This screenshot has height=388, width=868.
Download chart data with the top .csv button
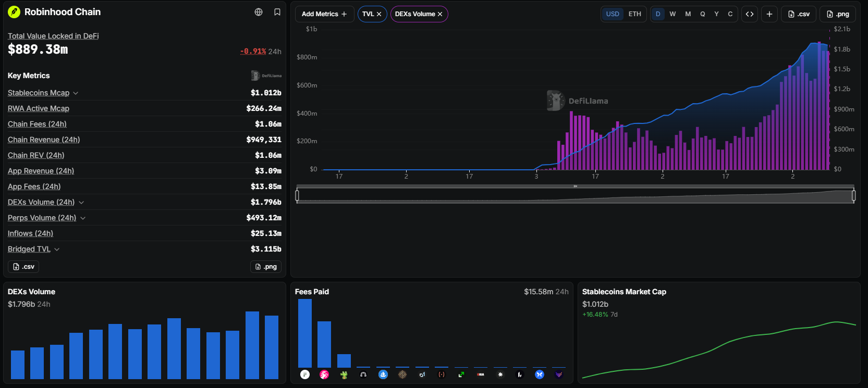tap(799, 14)
